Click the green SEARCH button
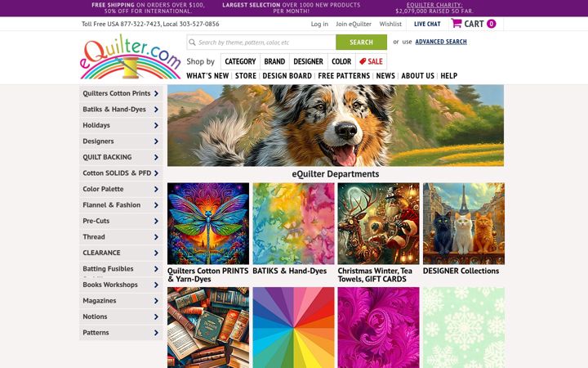The height and width of the screenshot is (368, 588). (361, 42)
